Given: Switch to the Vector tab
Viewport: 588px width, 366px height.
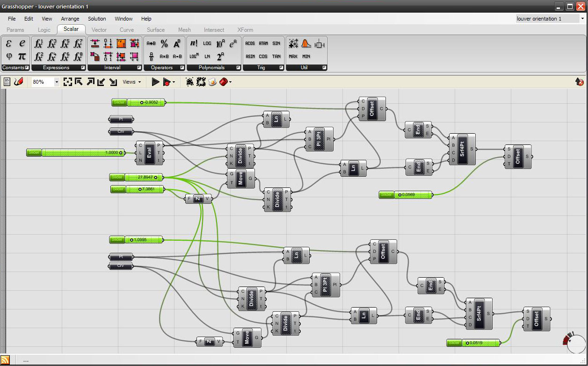Looking at the screenshot, I should tap(99, 30).
